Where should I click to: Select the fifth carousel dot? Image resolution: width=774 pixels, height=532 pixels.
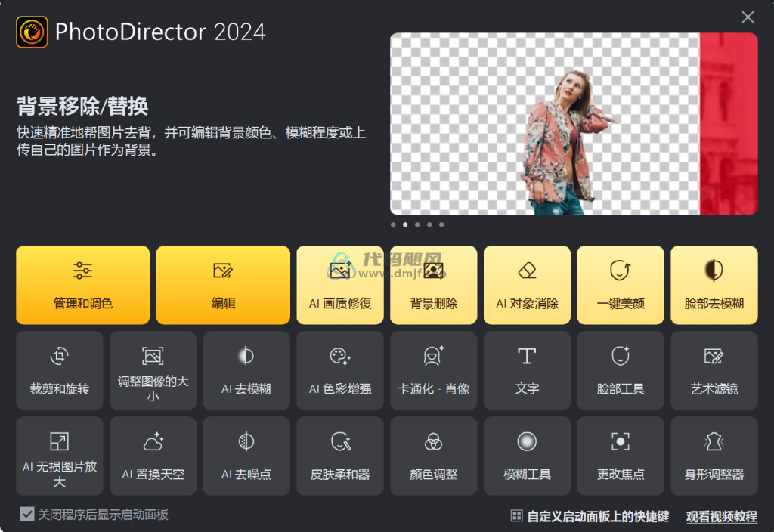441,224
